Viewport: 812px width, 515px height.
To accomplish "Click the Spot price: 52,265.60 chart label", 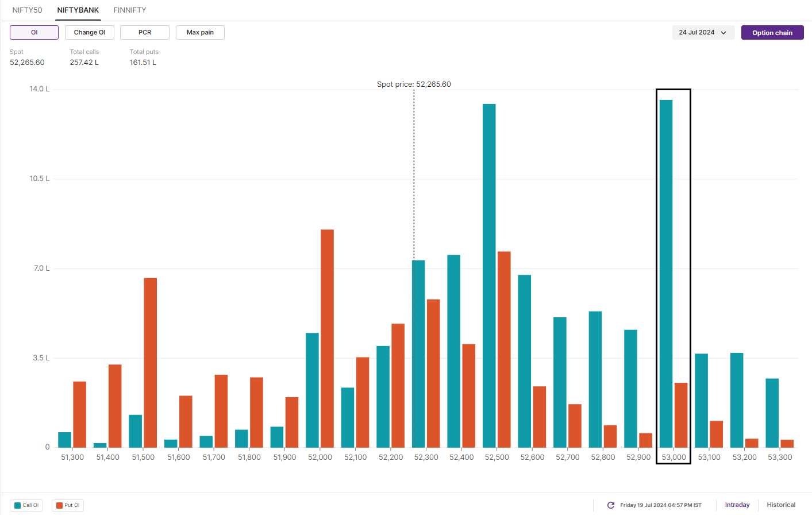I will pos(414,84).
